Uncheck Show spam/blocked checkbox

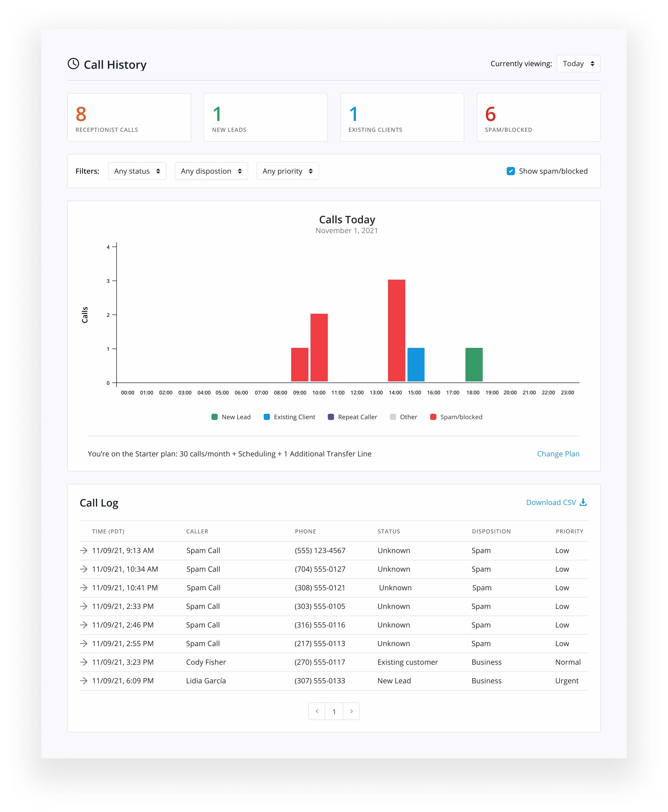[x=511, y=171]
